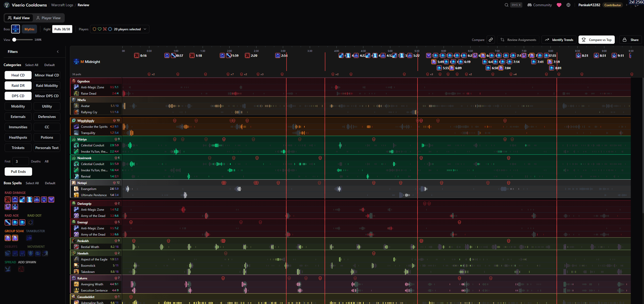The width and height of the screenshot is (644, 304).
Task: Select the Midnight boss icon
Action: pyautogui.click(x=16, y=29)
